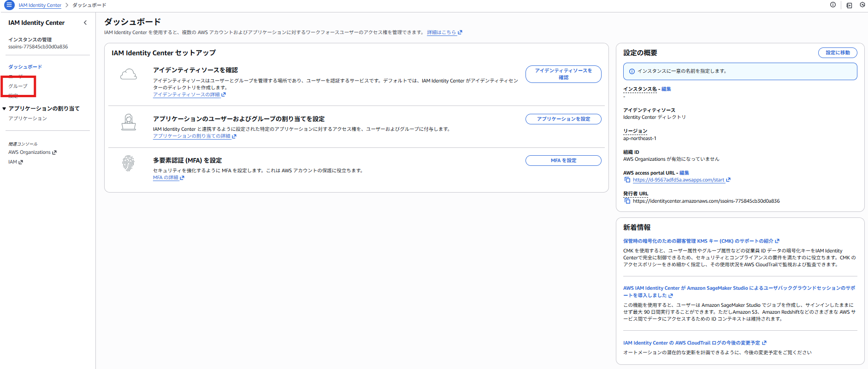Click the user application assignment icon
Image resolution: width=868 pixels, height=369 pixels.
click(x=129, y=122)
